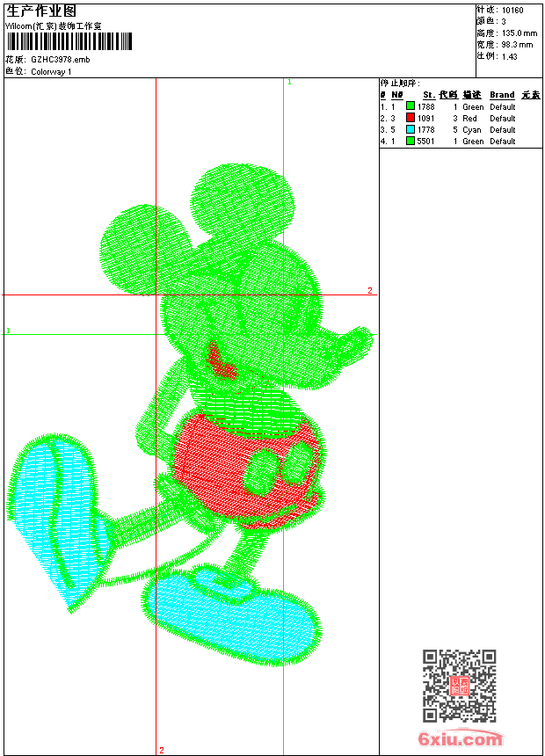Click the width value 98.3 mm
This screenshot has height=756, width=545.
coord(518,45)
